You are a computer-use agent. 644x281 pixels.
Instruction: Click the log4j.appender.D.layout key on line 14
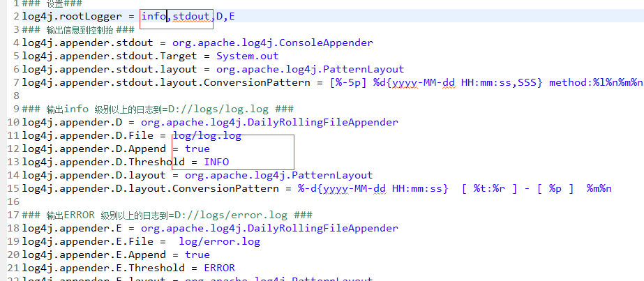click(94, 175)
